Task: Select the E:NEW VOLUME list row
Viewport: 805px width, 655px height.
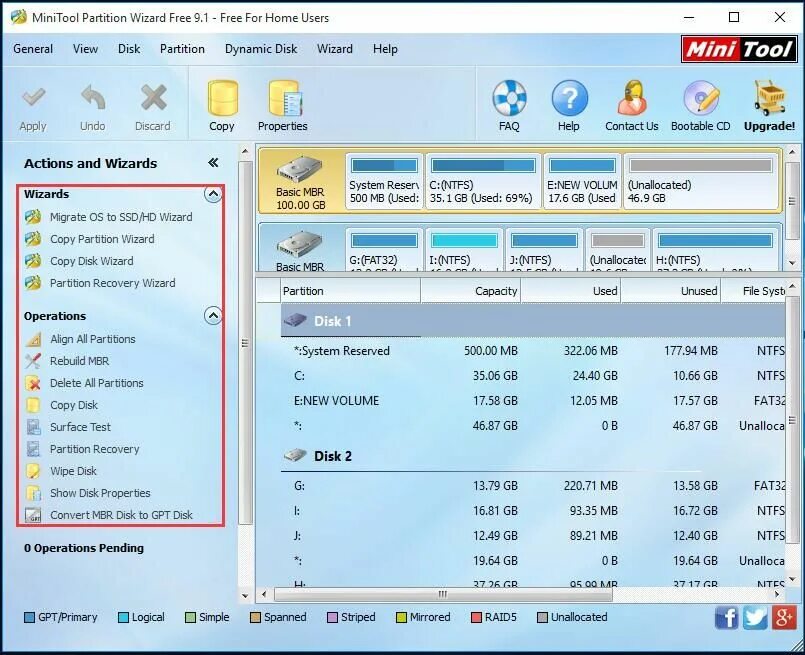Action: 533,401
